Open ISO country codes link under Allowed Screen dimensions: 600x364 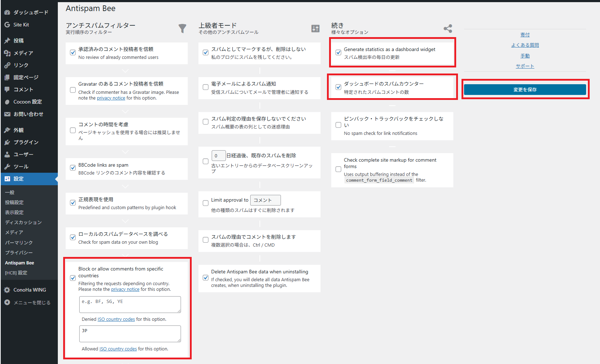118,349
